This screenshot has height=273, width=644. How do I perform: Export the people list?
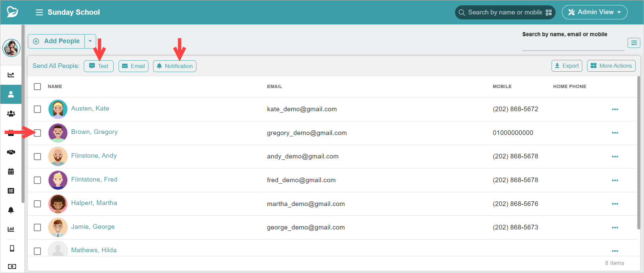(x=567, y=66)
